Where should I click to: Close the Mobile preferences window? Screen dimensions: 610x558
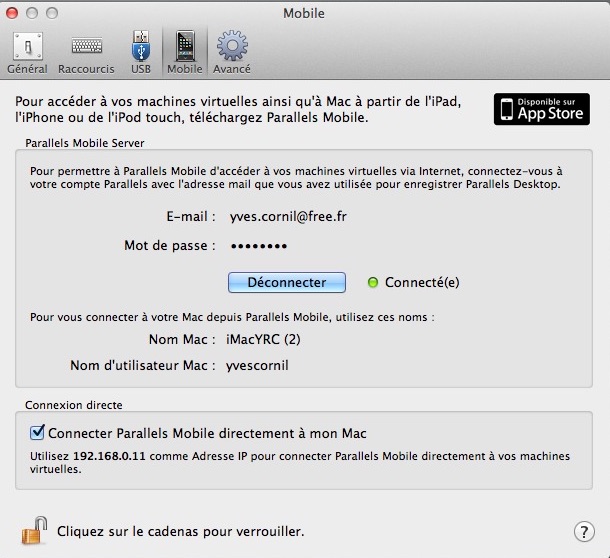click(12, 13)
